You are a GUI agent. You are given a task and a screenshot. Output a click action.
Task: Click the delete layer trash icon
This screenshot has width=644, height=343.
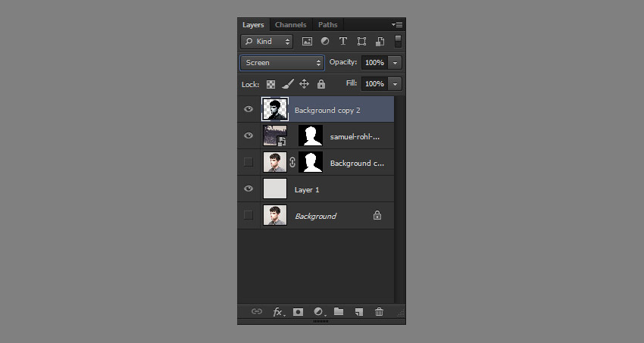click(380, 311)
